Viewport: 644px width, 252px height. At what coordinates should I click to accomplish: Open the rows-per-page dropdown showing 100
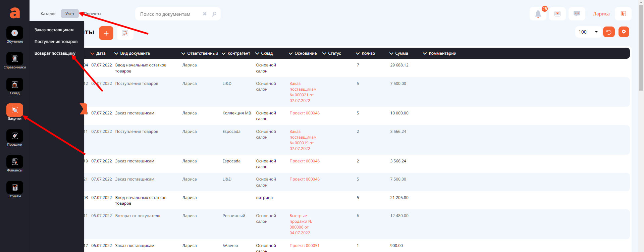coord(588,32)
